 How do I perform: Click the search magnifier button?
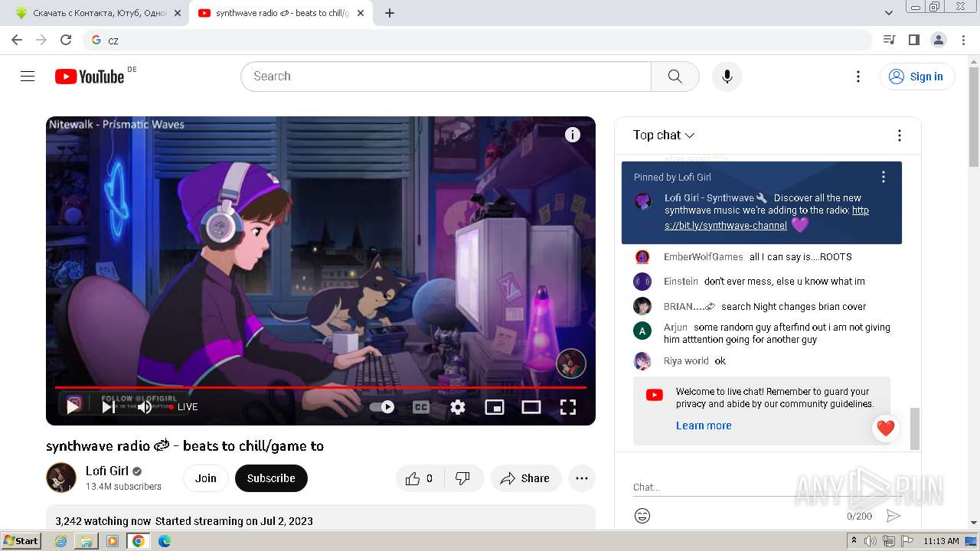(675, 77)
